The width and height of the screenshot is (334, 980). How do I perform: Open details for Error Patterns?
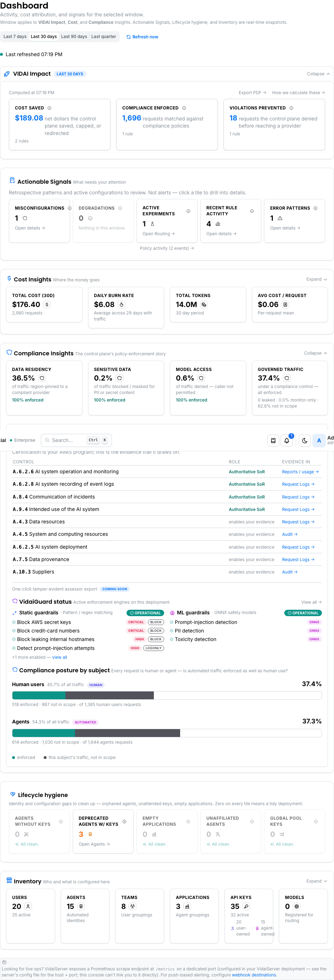pos(285,228)
